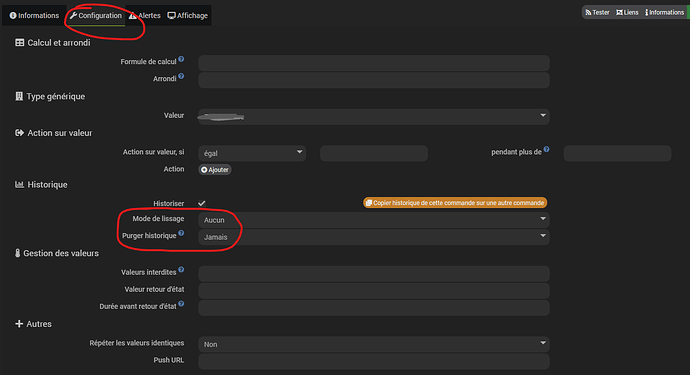Copy history to another command button
The height and width of the screenshot is (375, 690).
pyautogui.click(x=455, y=203)
